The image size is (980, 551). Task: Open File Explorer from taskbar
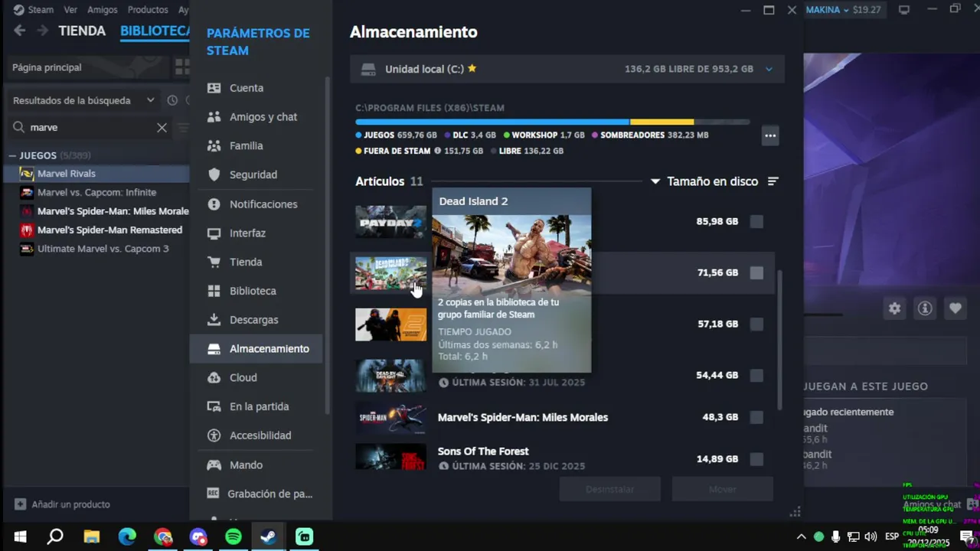(x=92, y=536)
